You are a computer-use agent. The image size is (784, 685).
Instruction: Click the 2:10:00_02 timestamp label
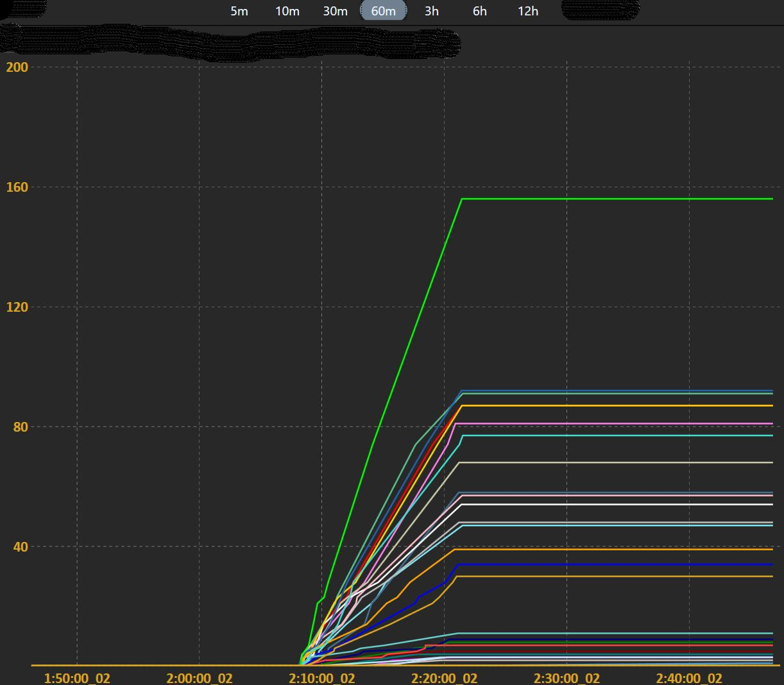point(322,677)
